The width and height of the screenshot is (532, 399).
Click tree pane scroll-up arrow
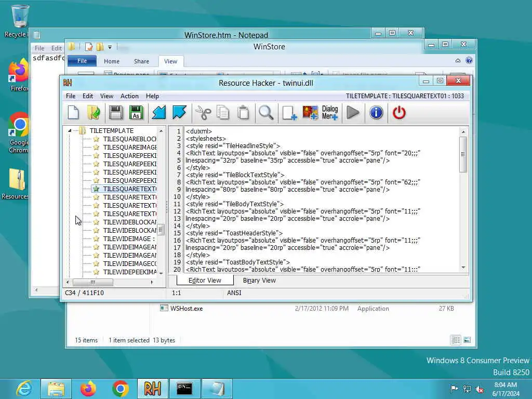[161, 130]
